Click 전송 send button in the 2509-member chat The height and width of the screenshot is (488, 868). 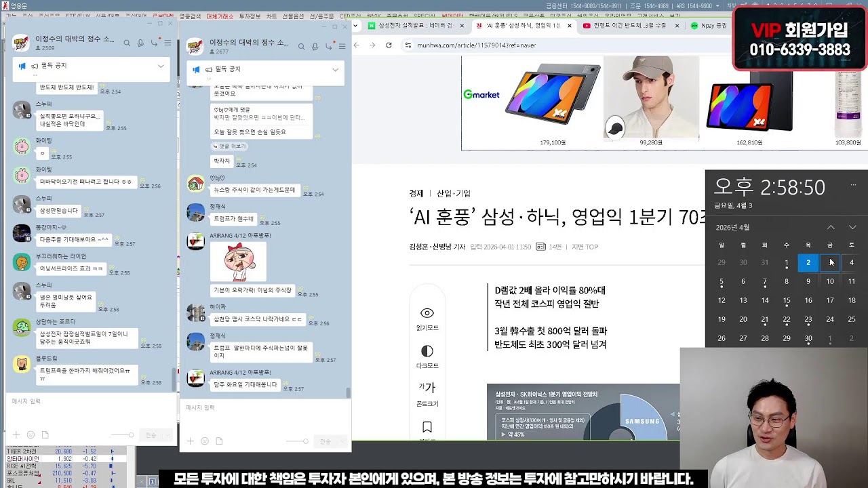[x=151, y=434]
